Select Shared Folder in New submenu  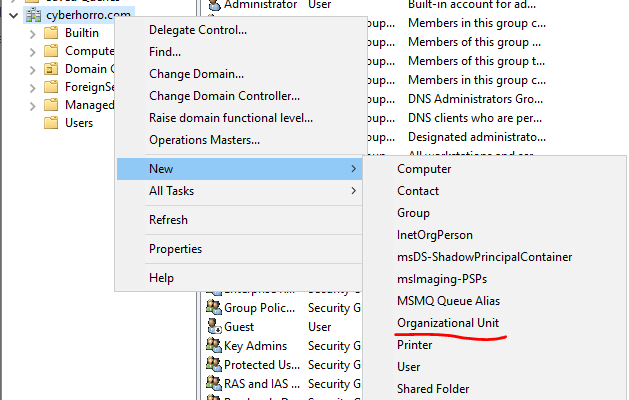[x=432, y=389]
